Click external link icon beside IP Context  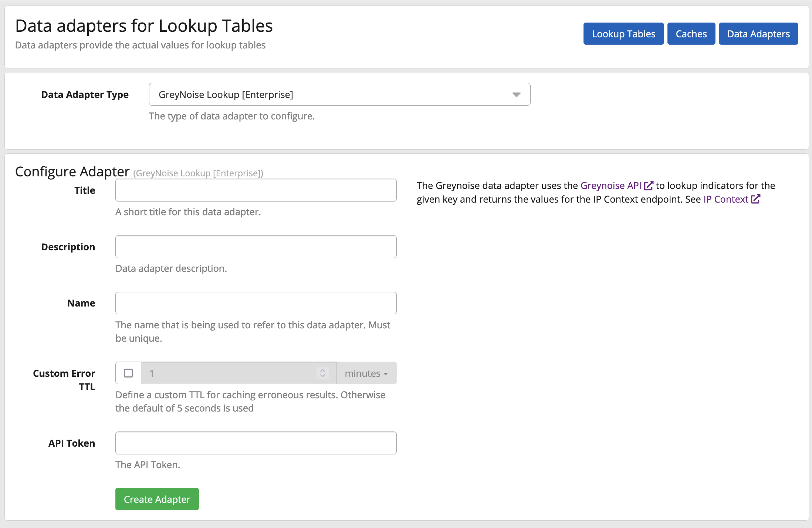(x=755, y=199)
